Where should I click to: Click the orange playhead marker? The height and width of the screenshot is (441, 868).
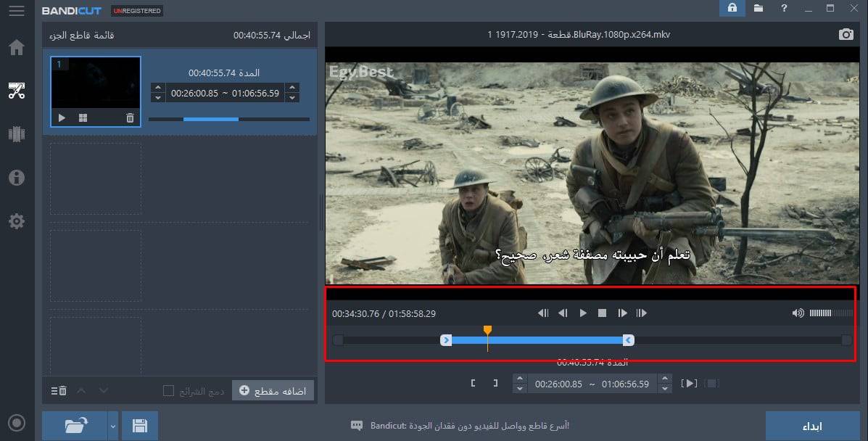tap(487, 330)
